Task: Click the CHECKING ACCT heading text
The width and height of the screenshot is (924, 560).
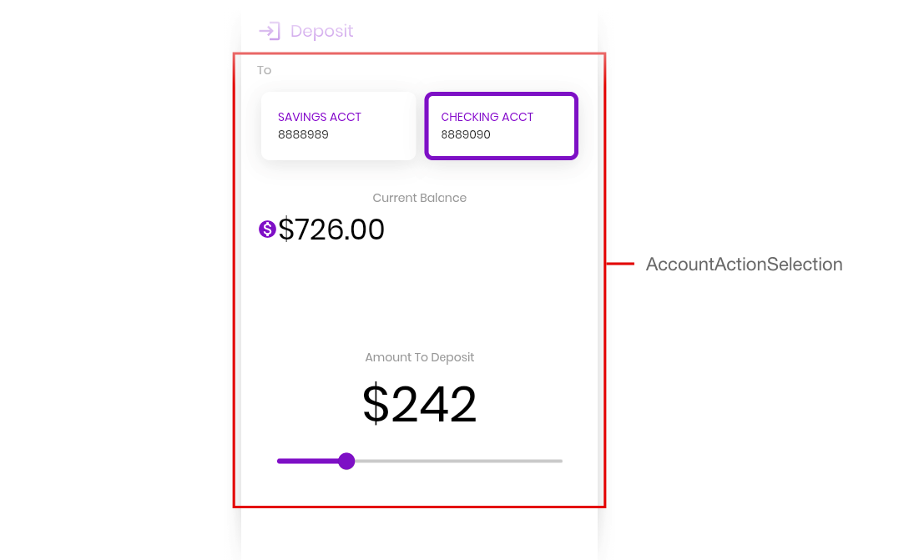Action: [x=487, y=117]
